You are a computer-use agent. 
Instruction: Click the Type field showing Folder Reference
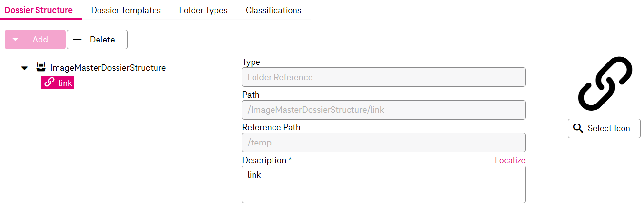pos(383,77)
